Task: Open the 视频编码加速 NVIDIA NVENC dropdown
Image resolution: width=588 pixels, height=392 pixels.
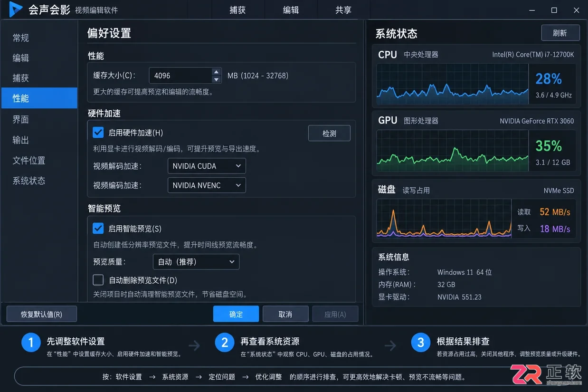Action: coord(207,185)
